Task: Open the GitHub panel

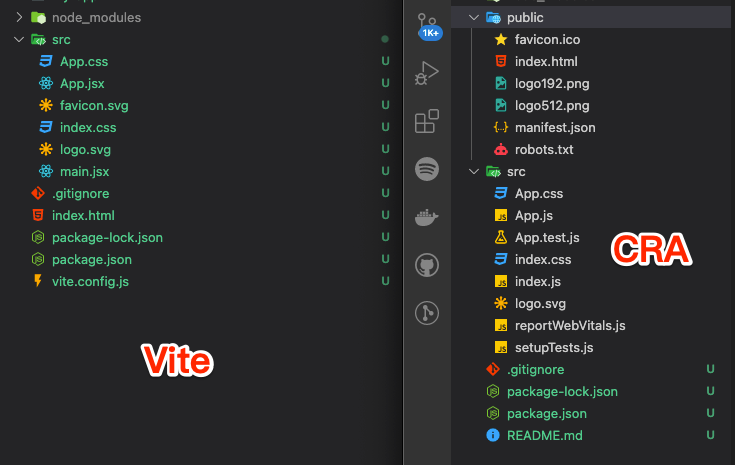Action: (427, 265)
